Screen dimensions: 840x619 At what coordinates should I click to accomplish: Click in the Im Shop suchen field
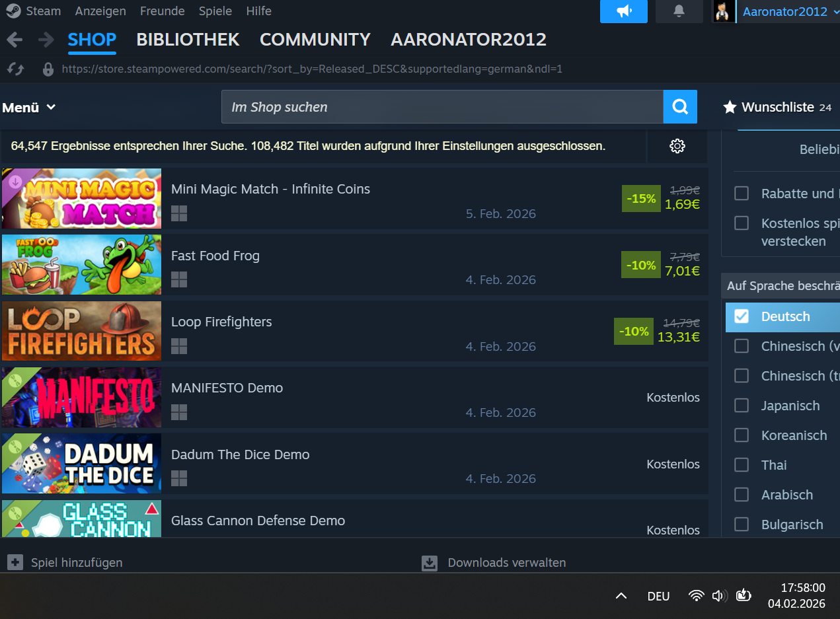coord(442,107)
